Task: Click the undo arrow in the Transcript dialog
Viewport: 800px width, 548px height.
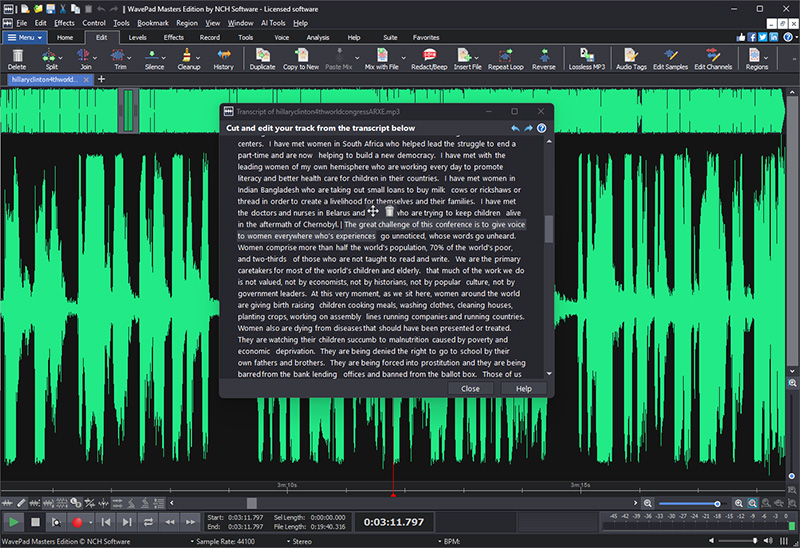Action: click(x=515, y=128)
